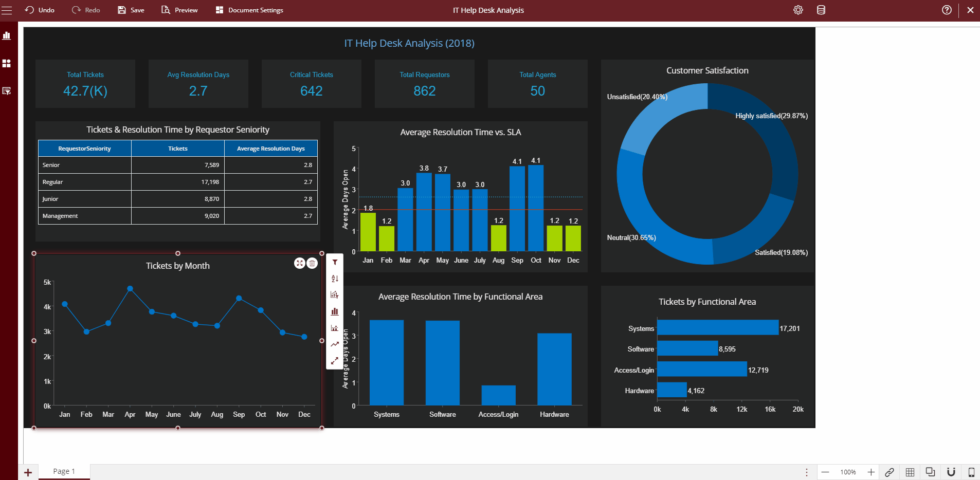Open the widgets panel in left sidebar
Screen dimensions: 980x480
(7, 64)
